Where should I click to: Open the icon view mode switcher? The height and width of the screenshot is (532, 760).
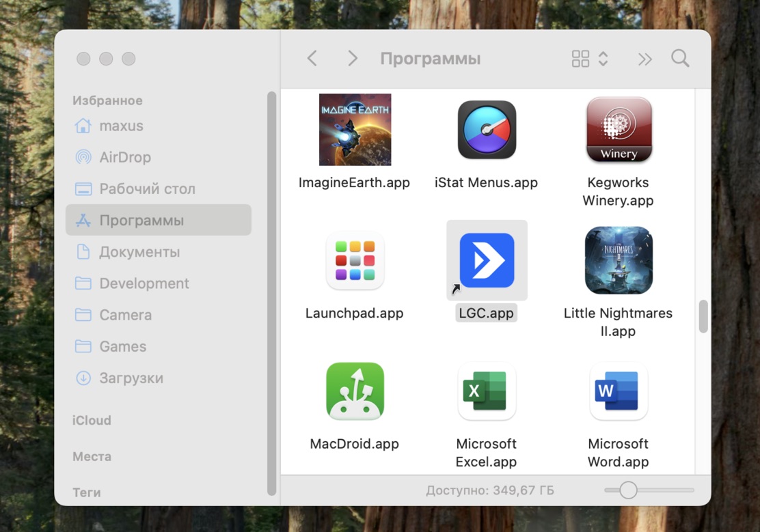pyautogui.click(x=590, y=59)
